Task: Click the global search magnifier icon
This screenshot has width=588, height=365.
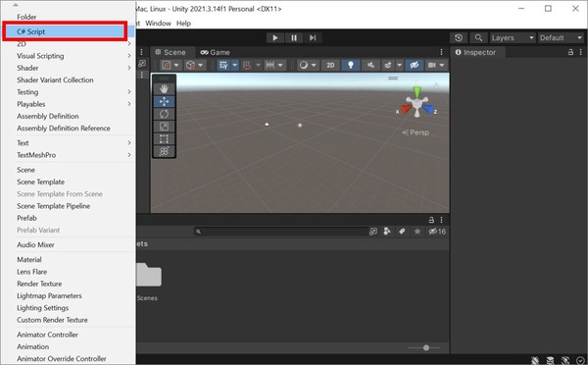Action: click(478, 37)
